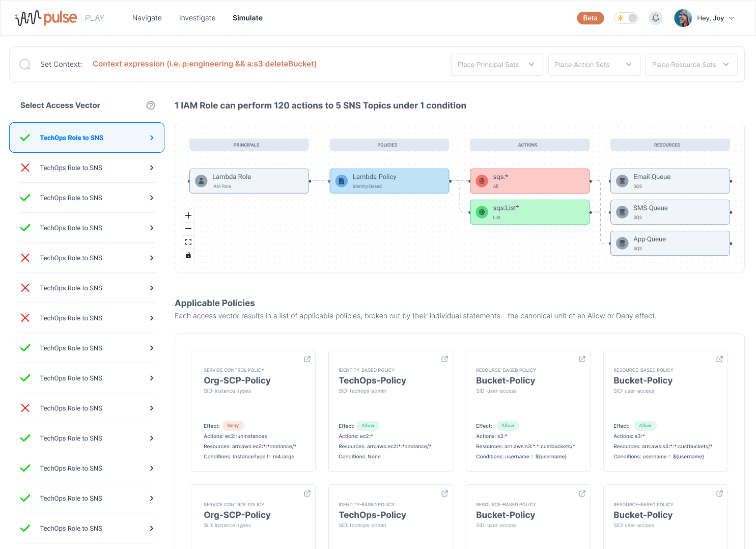
Task: Open notifications bell icon
Action: click(656, 18)
